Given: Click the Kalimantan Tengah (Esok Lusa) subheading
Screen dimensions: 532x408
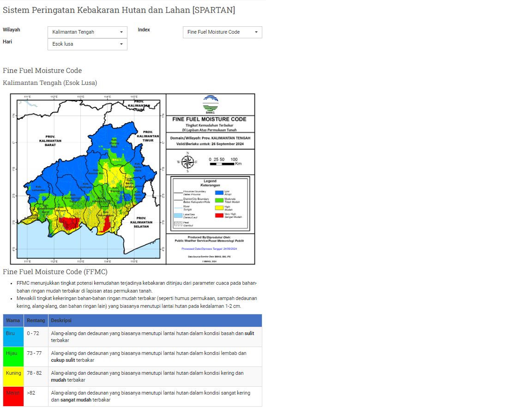Looking at the screenshot, I should coord(50,83).
